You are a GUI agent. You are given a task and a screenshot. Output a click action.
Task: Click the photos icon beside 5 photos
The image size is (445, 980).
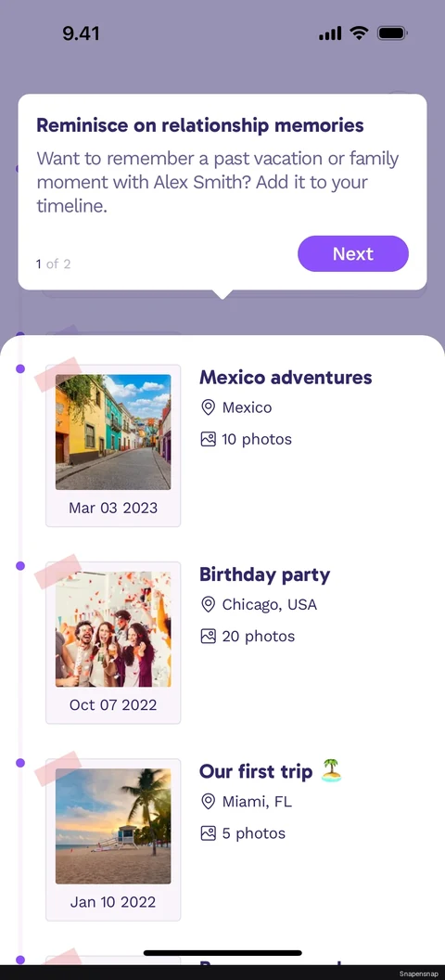tap(208, 833)
